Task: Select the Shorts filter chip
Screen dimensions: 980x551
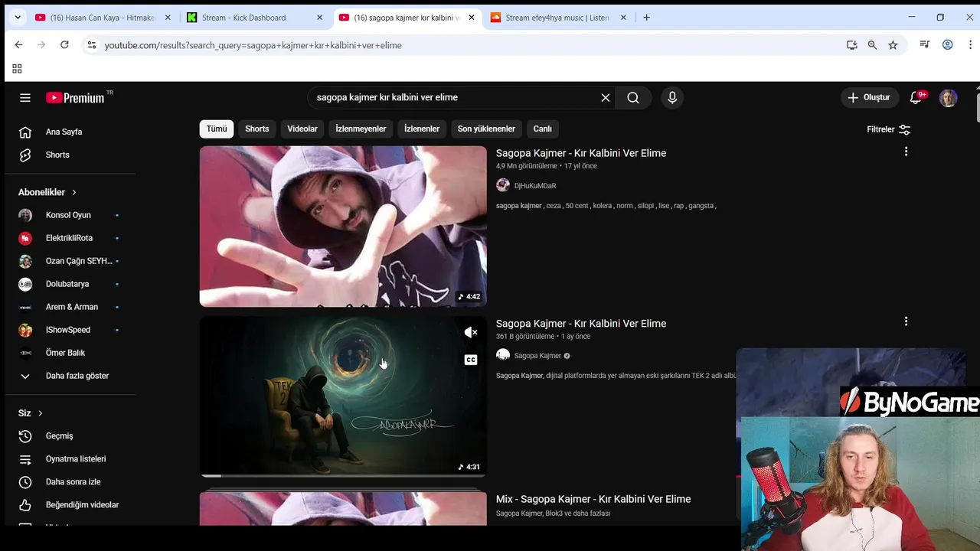Action: click(x=257, y=129)
